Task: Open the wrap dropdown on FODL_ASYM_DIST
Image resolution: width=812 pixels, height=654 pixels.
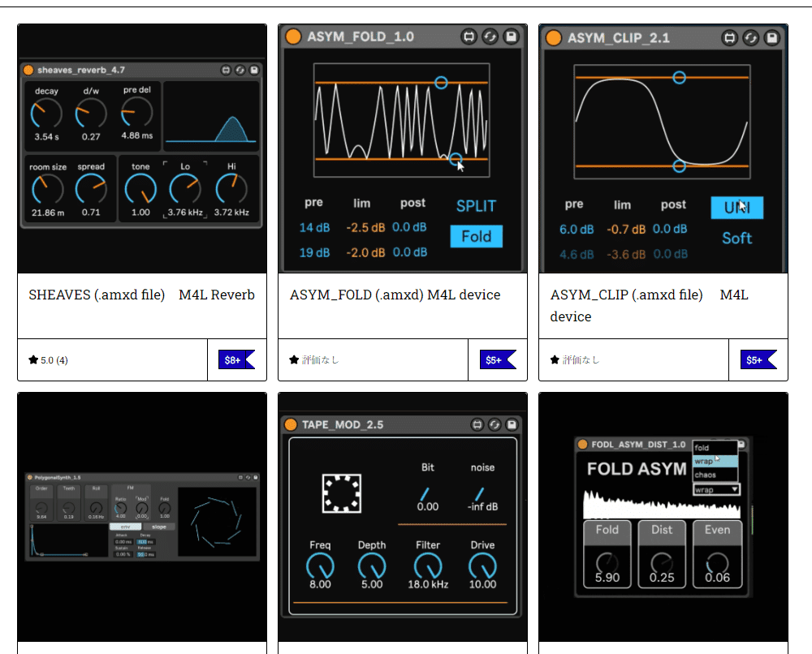Action: (716, 490)
